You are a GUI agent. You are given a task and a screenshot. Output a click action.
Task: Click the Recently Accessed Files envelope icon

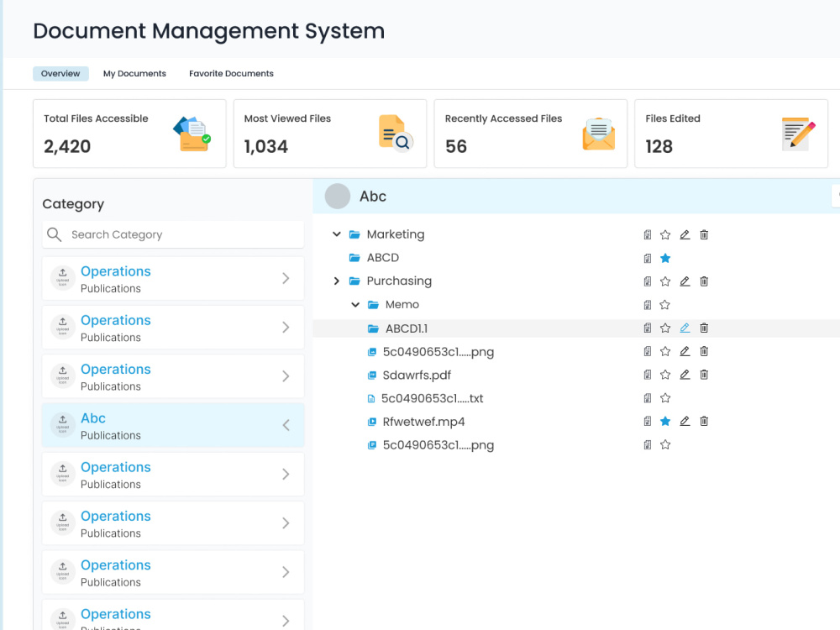point(598,134)
